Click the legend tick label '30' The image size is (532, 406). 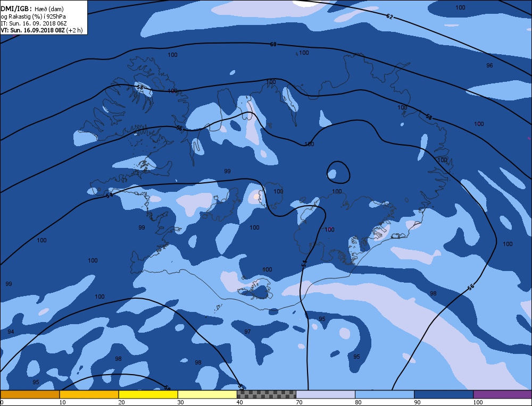pos(180,402)
